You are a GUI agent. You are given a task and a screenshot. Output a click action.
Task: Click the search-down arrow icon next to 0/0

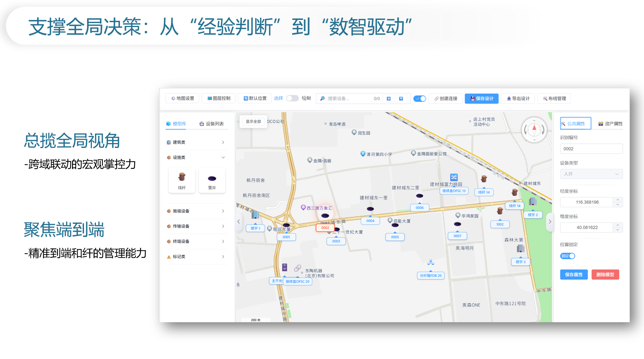click(401, 99)
